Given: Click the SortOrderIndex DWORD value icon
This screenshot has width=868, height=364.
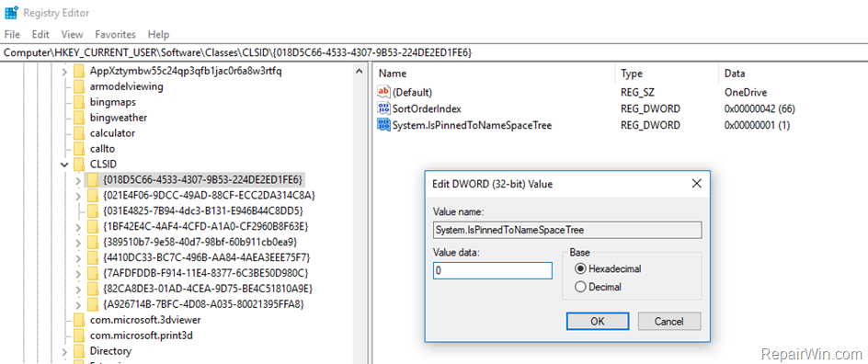Looking at the screenshot, I should pos(383,108).
